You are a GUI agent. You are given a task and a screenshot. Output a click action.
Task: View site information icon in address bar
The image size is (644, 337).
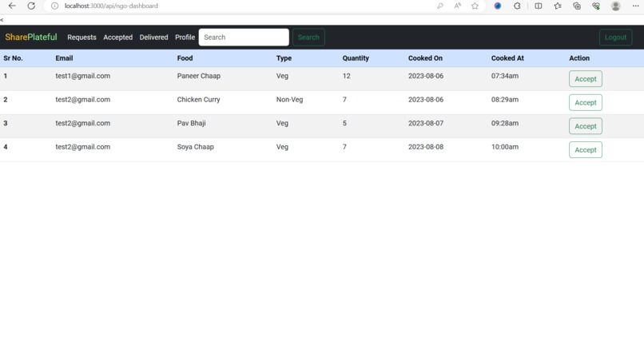(x=54, y=6)
